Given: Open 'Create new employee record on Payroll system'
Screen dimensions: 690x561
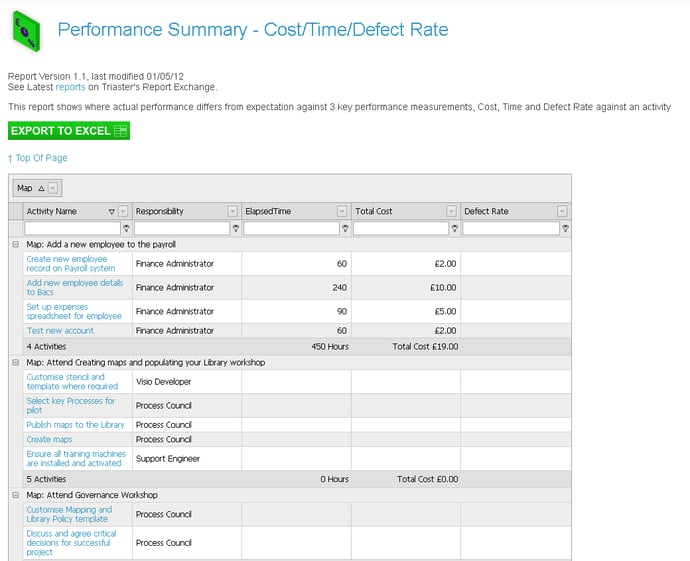Looking at the screenshot, I should (71, 264).
